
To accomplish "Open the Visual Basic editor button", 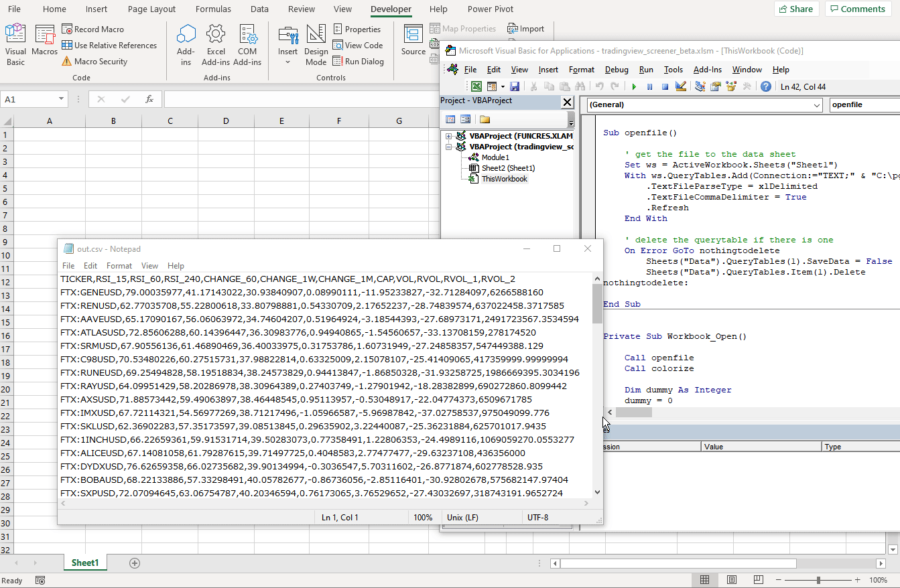I will click(15, 45).
